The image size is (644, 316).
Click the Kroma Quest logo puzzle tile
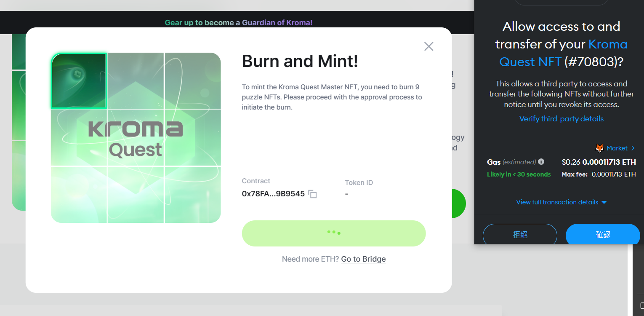point(136,138)
